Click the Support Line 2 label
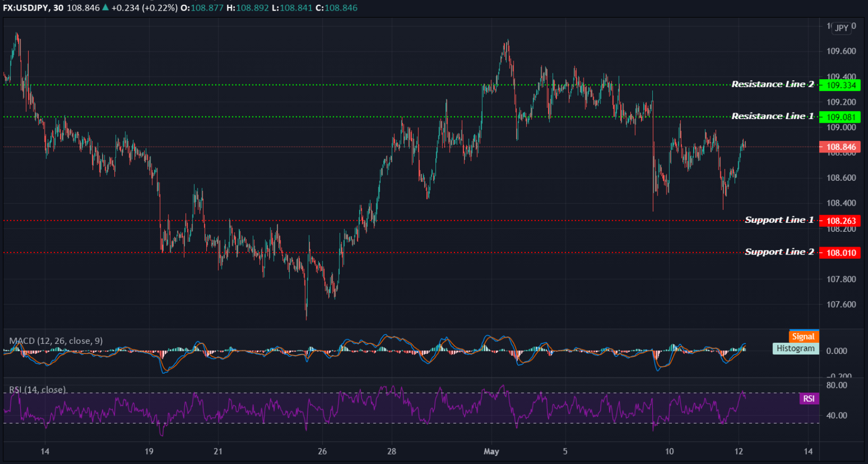 tap(779, 251)
